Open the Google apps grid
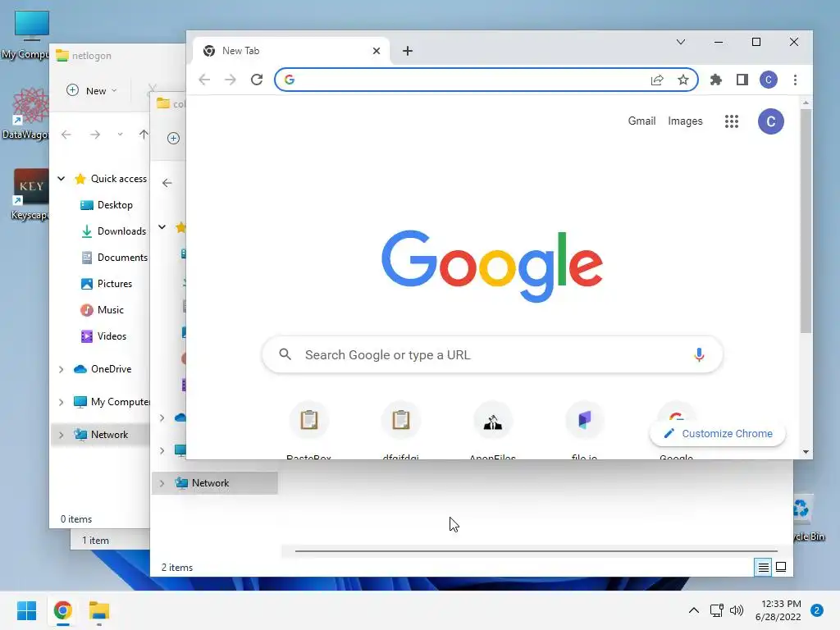The height and width of the screenshot is (630, 840). [732, 121]
